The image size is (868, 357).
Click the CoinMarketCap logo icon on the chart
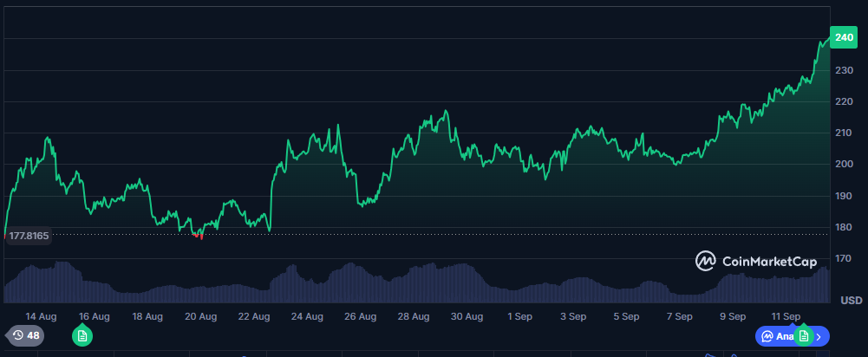point(707,260)
